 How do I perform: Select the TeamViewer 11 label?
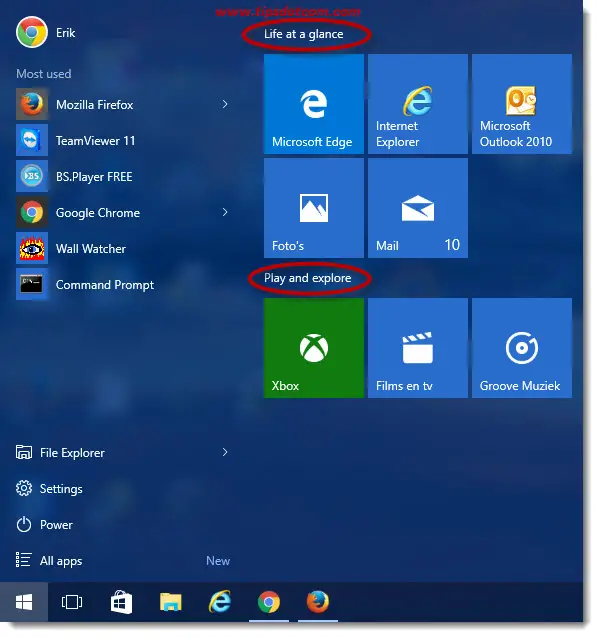coord(95,141)
